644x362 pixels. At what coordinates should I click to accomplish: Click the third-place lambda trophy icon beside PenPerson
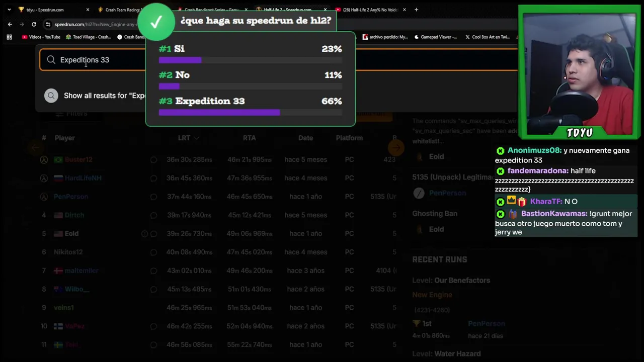click(x=44, y=197)
